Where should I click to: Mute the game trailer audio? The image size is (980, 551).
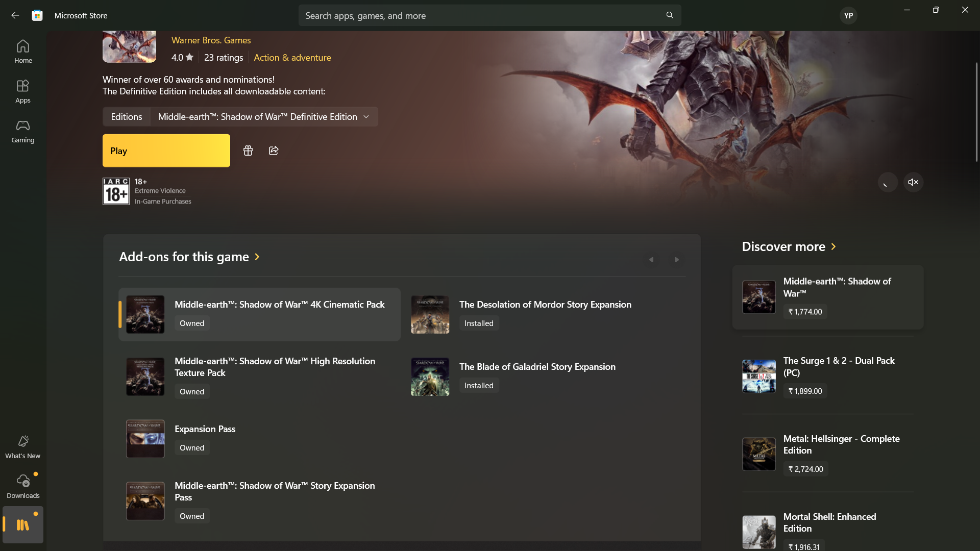913,182
